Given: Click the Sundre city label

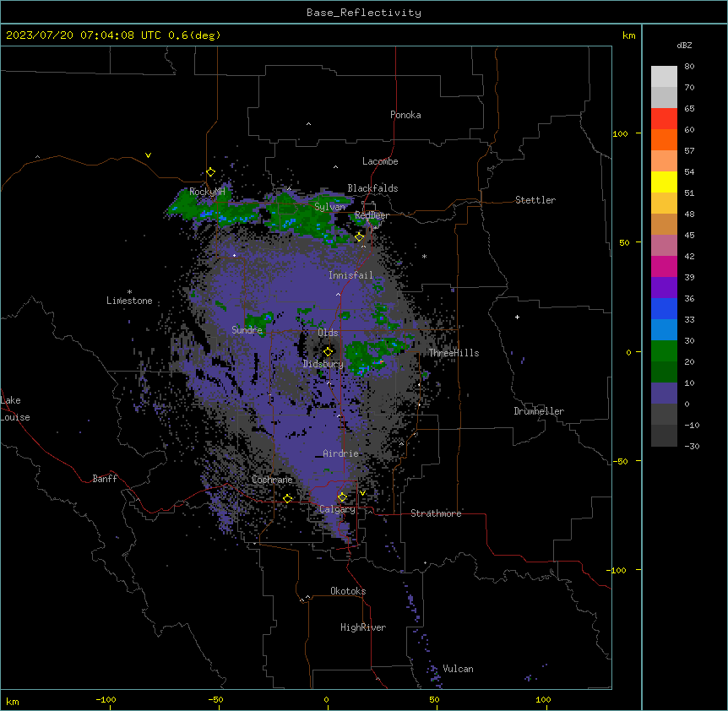Looking at the screenshot, I should [x=247, y=330].
